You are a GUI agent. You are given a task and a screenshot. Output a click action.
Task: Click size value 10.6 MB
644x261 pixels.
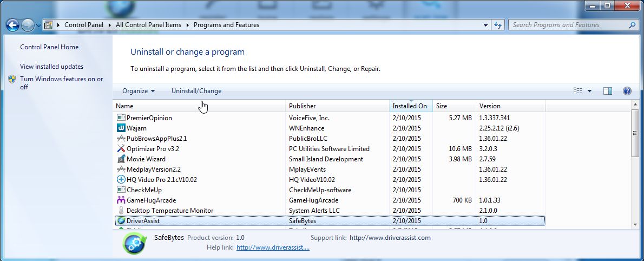point(460,149)
